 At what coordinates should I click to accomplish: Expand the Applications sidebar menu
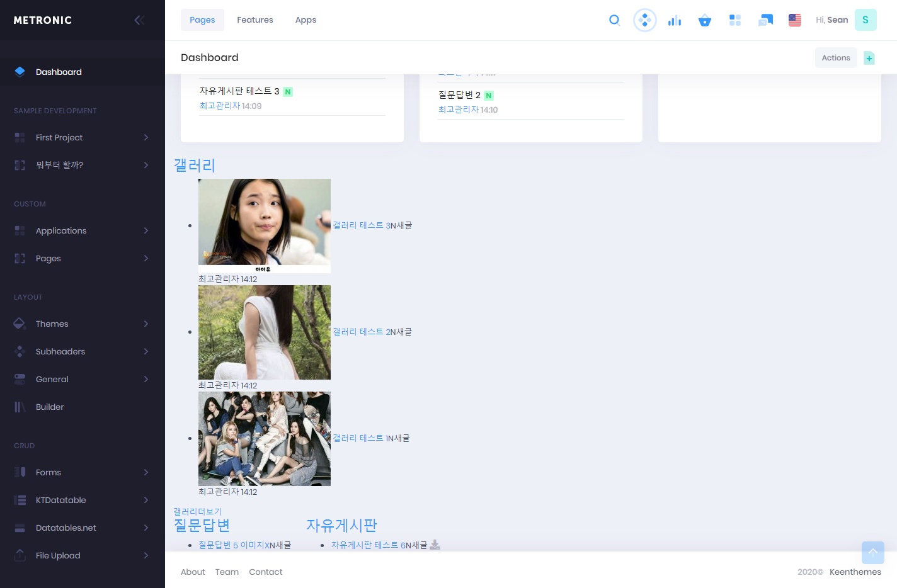pyautogui.click(x=82, y=230)
